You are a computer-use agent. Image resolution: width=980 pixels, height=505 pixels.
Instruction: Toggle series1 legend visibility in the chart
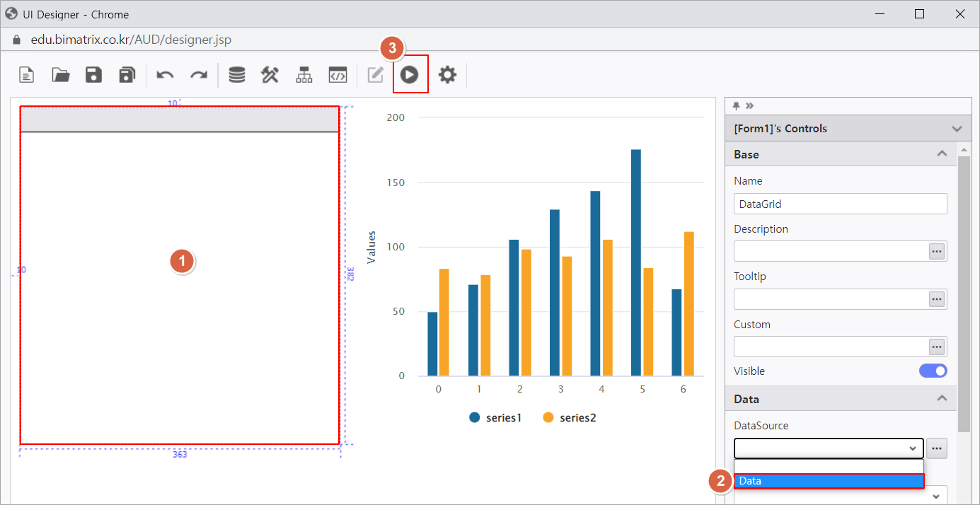pyautogui.click(x=495, y=417)
